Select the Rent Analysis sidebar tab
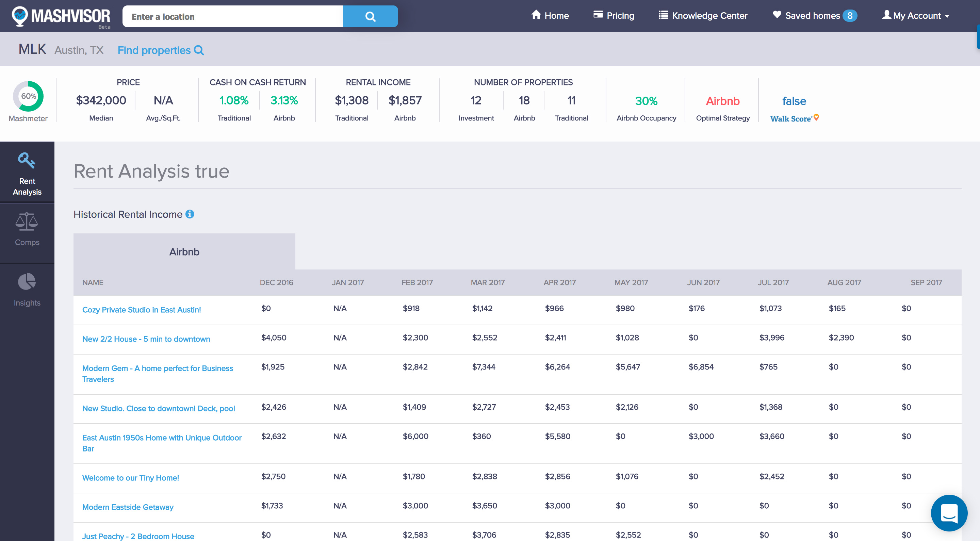The image size is (980, 541). (27, 174)
